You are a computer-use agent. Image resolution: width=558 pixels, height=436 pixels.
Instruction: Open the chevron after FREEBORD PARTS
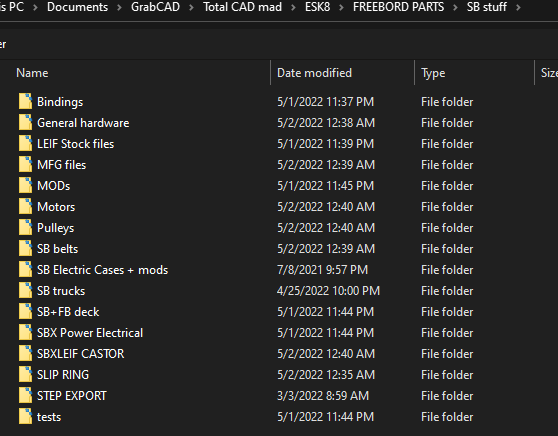(455, 7)
